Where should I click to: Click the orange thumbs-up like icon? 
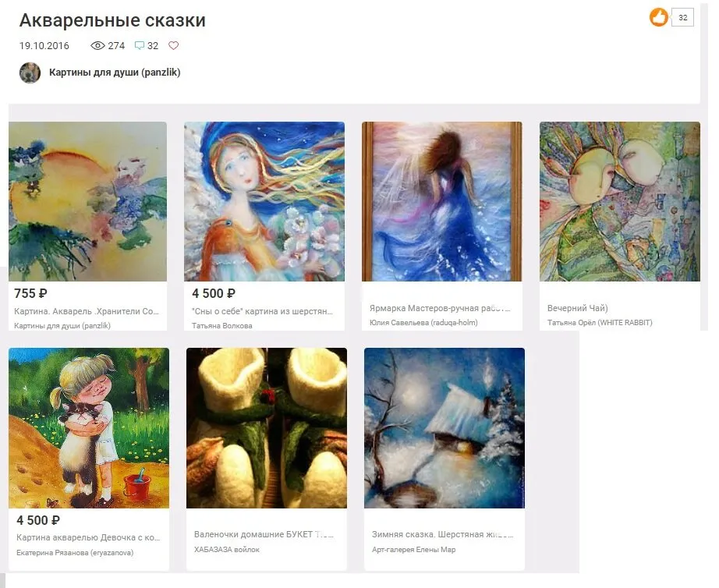tap(658, 17)
